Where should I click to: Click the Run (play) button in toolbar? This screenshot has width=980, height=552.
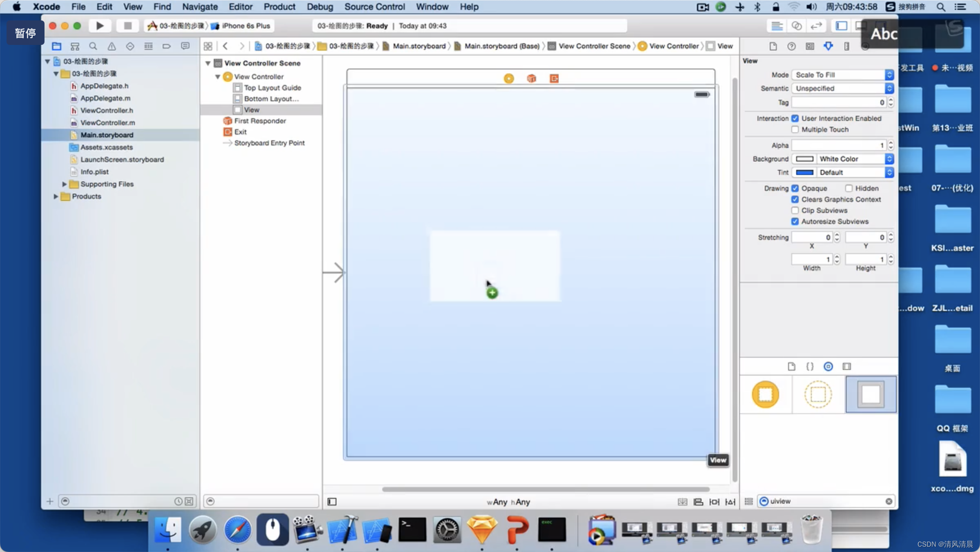click(x=100, y=26)
